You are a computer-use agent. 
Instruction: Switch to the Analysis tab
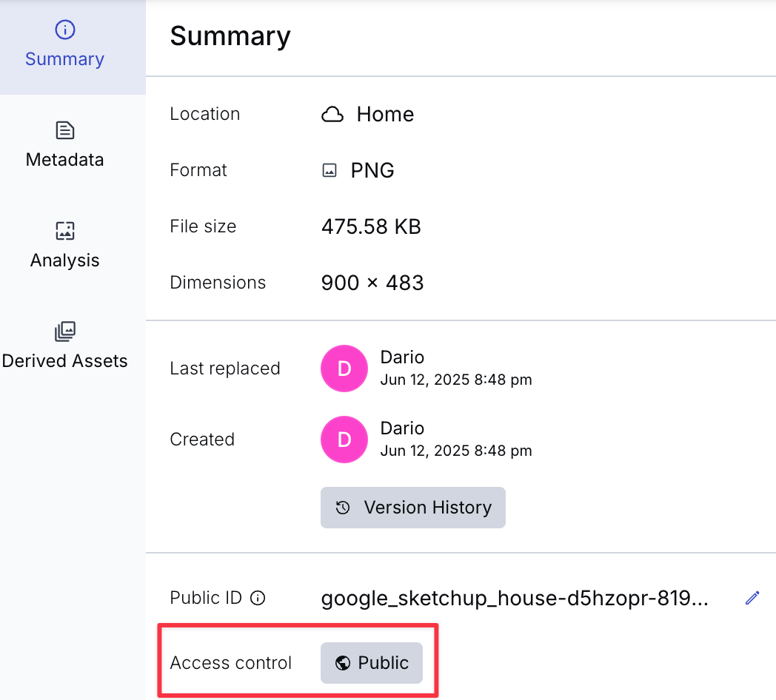pos(65,244)
